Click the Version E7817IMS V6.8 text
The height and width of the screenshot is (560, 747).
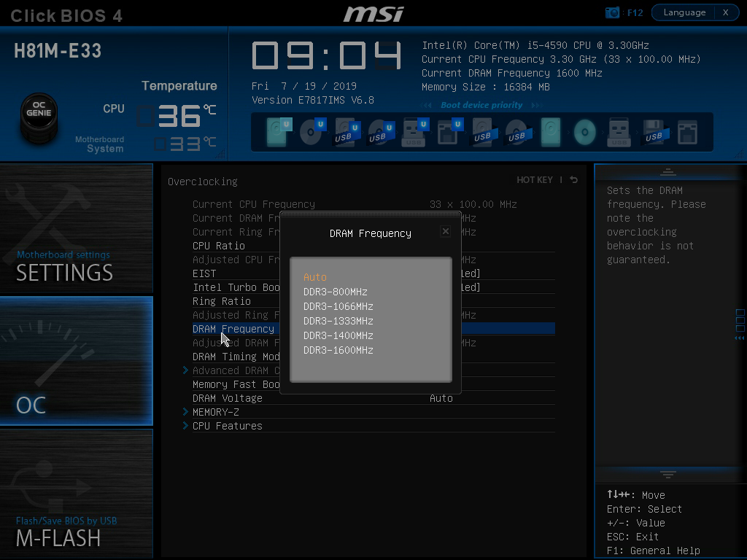pyautogui.click(x=312, y=100)
